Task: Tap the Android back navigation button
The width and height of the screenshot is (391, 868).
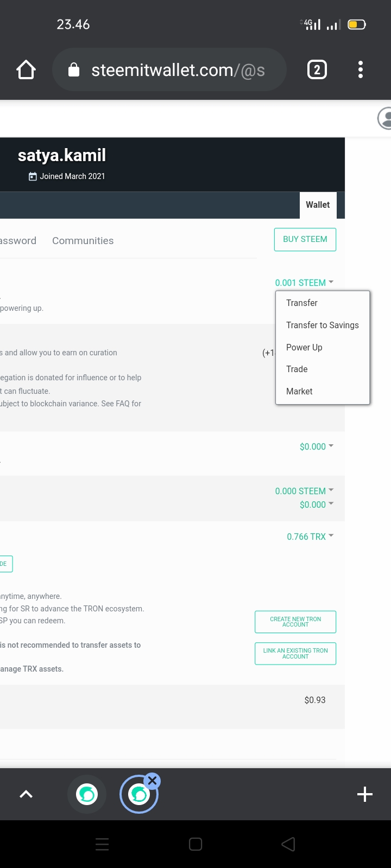Action: click(x=288, y=844)
